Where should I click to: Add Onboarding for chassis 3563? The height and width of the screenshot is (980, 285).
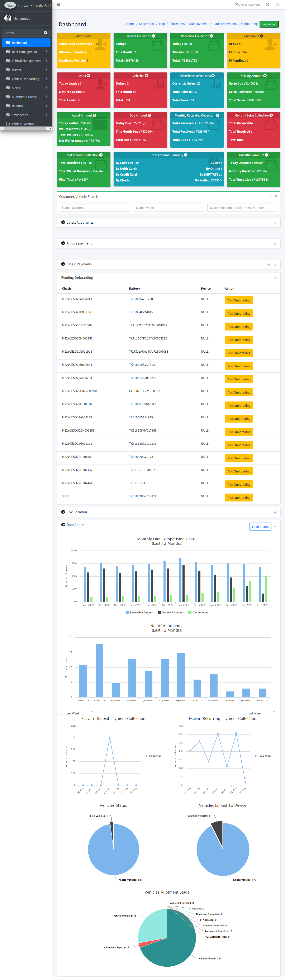(x=239, y=498)
